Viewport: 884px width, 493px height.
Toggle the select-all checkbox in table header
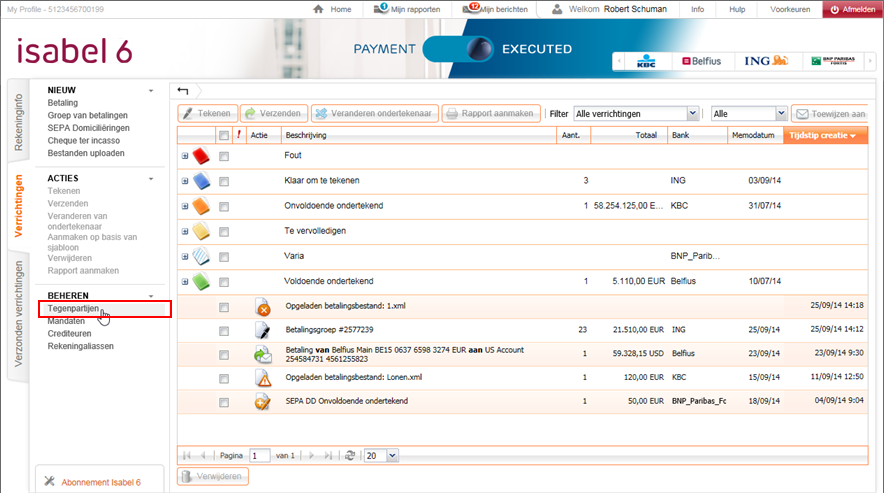224,135
